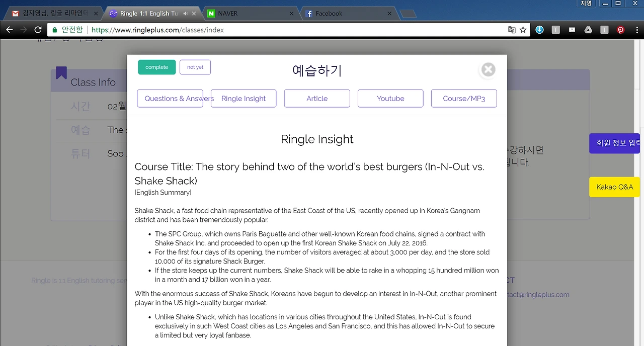Open Chrome three-dot menu
This screenshot has height=346, width=644.
636,30
